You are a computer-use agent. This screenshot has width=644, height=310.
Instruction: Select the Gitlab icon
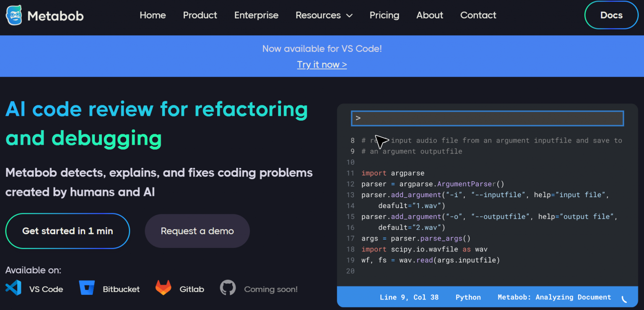[163, 288]
